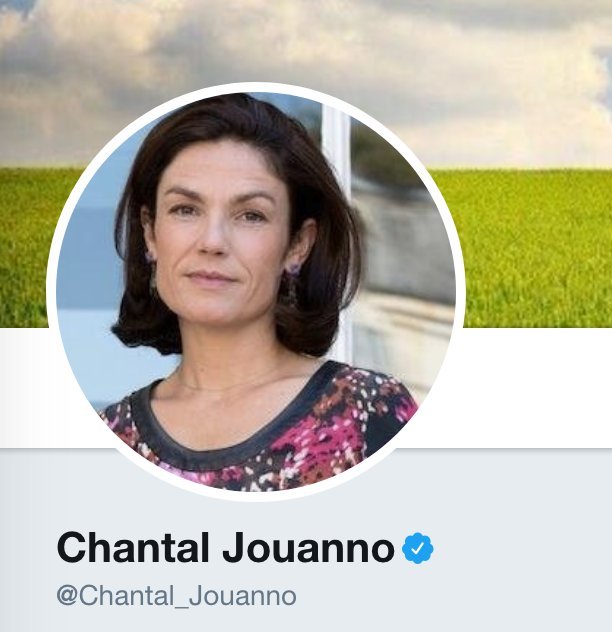This screenshot has width=612, height=632.
Task: Click the window frame inside profile photo
Action: coord(337,226)
